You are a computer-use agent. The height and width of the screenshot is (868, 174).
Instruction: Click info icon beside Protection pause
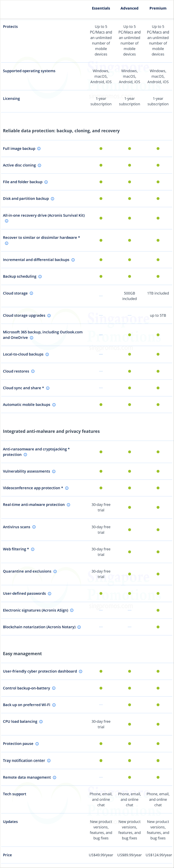pyautogui.click(x=37, y=744)
